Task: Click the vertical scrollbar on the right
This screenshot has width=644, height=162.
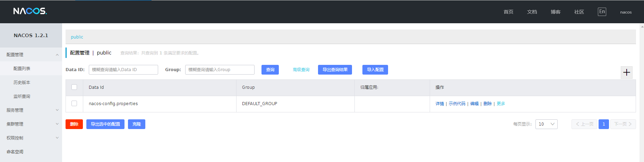Action: [642, 93]
